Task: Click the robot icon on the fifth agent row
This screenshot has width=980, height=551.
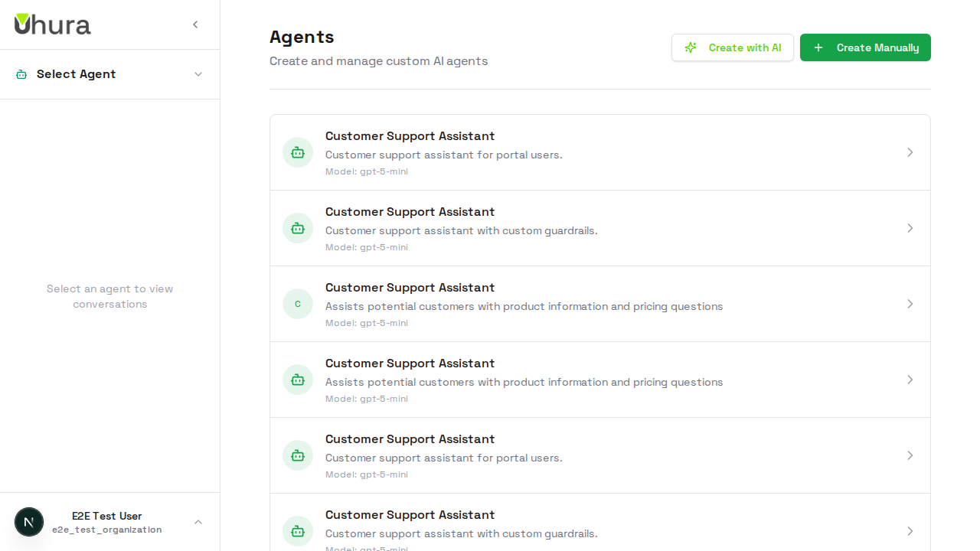Action: pos(298,455)
